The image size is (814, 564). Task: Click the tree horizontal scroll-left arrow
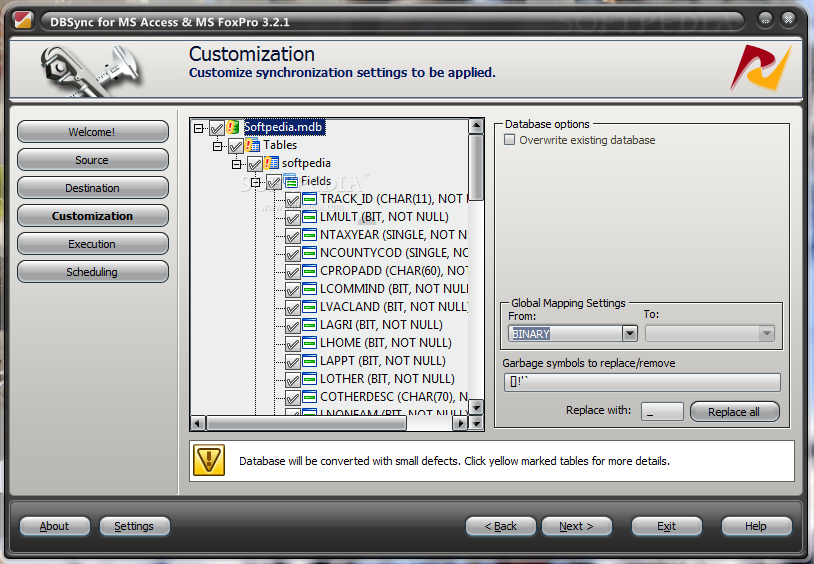point(197,423)
